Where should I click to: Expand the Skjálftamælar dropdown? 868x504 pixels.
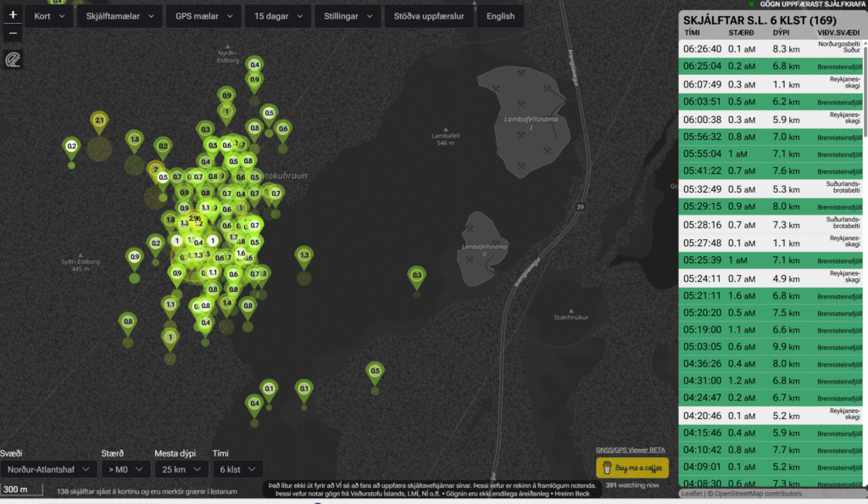120,16
